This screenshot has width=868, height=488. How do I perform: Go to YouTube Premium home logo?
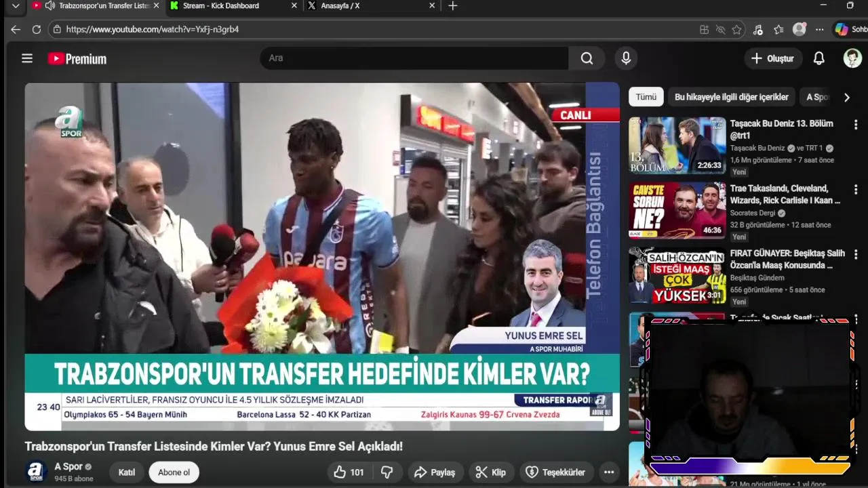click(x=77, y=59)
